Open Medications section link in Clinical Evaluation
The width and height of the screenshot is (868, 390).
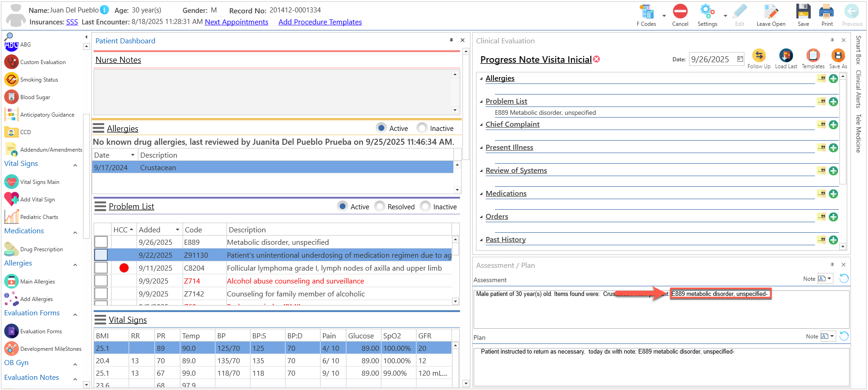click(x=506, y=194)
